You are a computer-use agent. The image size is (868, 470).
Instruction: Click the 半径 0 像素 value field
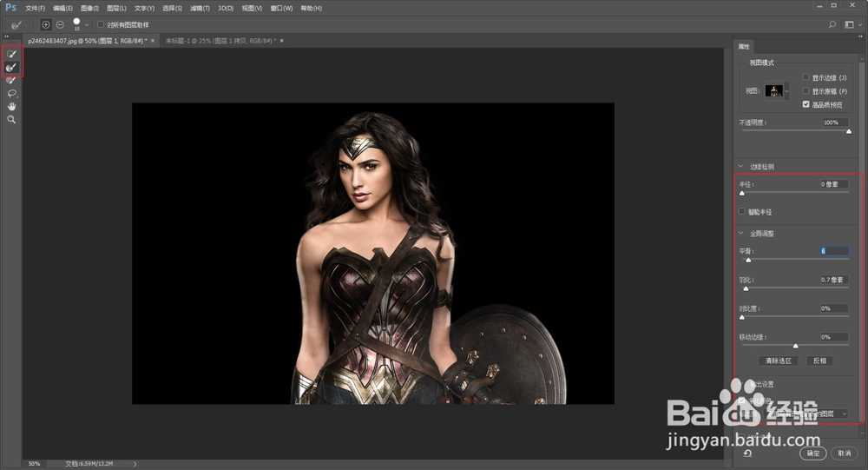tap(834, 184)
